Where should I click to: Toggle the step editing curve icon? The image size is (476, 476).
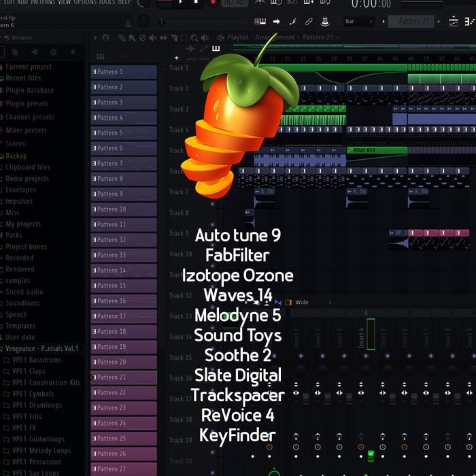pos(292,22)
